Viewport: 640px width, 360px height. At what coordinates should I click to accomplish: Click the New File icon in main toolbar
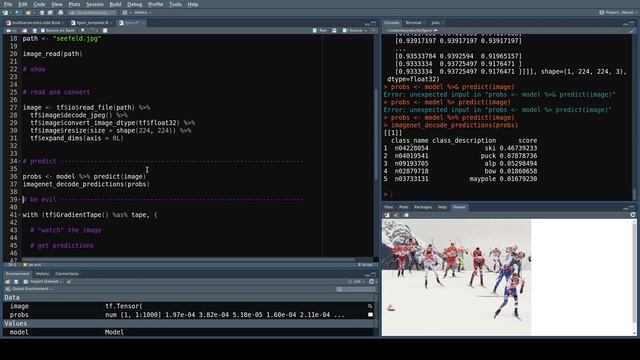(6, 13)
